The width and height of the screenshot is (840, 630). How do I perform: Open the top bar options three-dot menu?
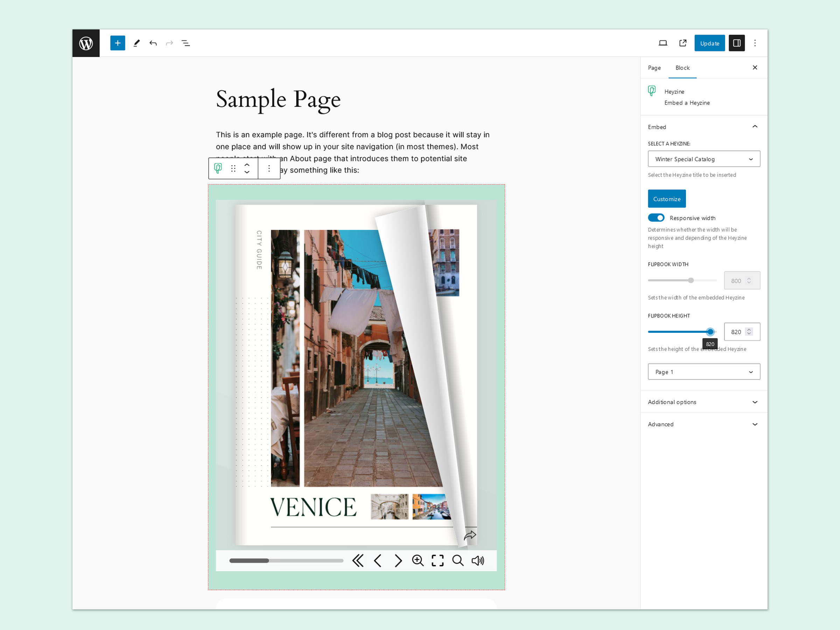pyautogui.click(x=755, y=43)
